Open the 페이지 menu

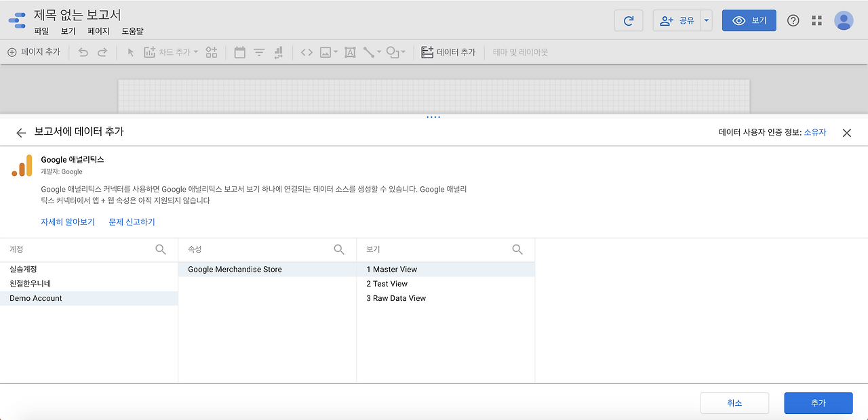98,31
